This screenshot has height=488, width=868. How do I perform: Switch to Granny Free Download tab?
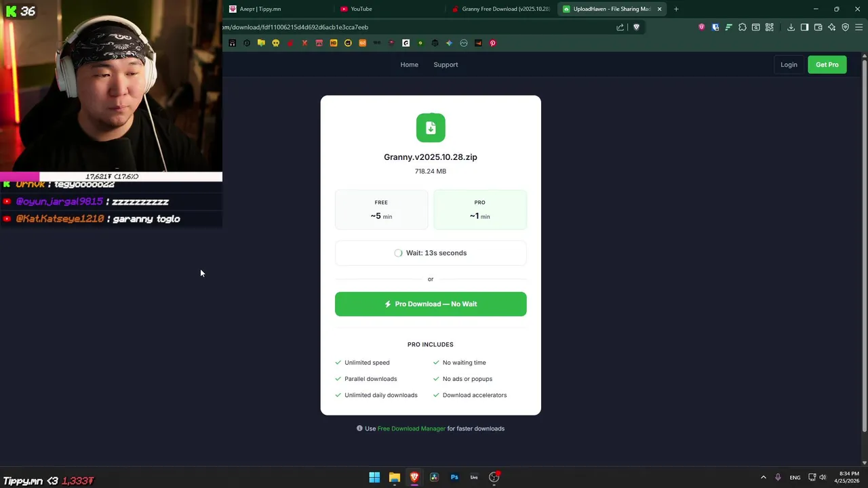pos(501,9)
